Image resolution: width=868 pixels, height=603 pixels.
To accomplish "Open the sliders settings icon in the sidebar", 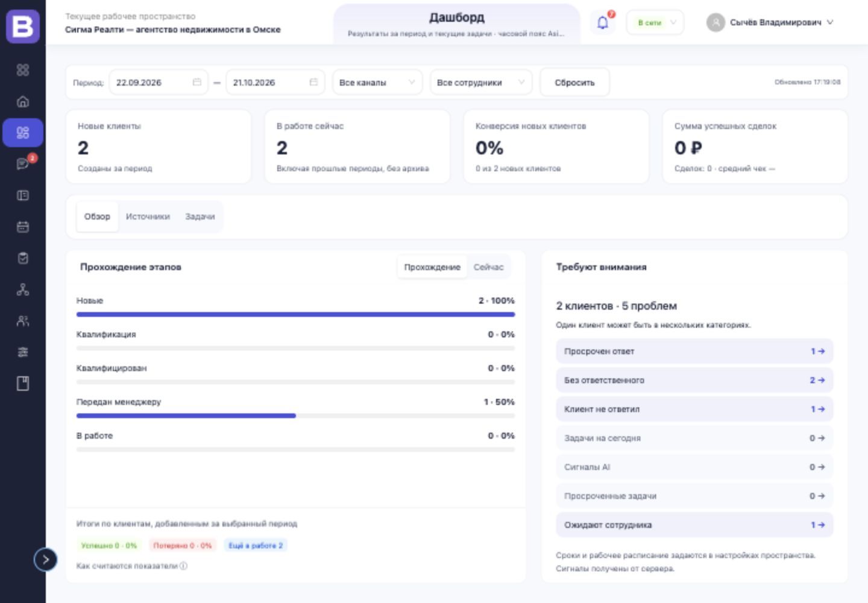I will click(23, 352).
